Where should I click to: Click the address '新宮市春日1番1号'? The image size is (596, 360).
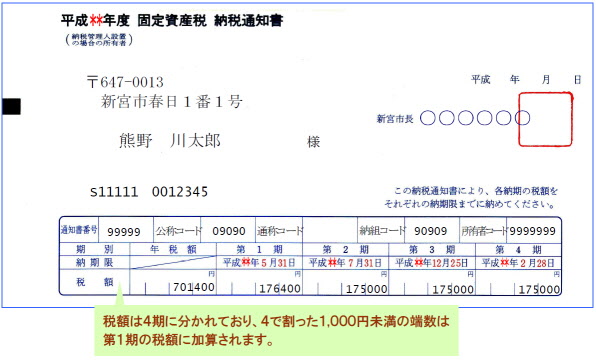pos(171,101)
